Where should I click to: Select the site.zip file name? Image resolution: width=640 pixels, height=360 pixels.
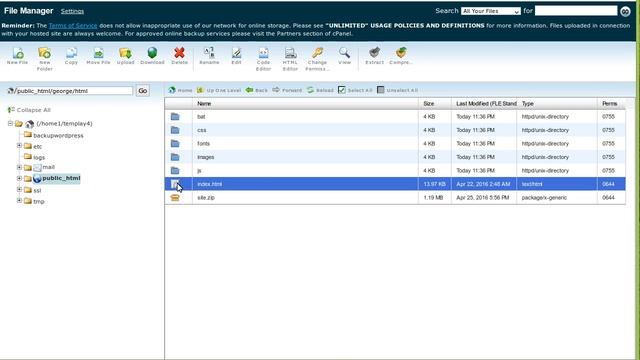(206, 198)
